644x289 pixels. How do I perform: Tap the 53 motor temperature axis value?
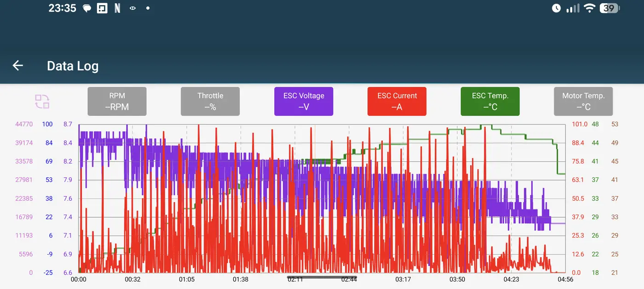point(615,124)
